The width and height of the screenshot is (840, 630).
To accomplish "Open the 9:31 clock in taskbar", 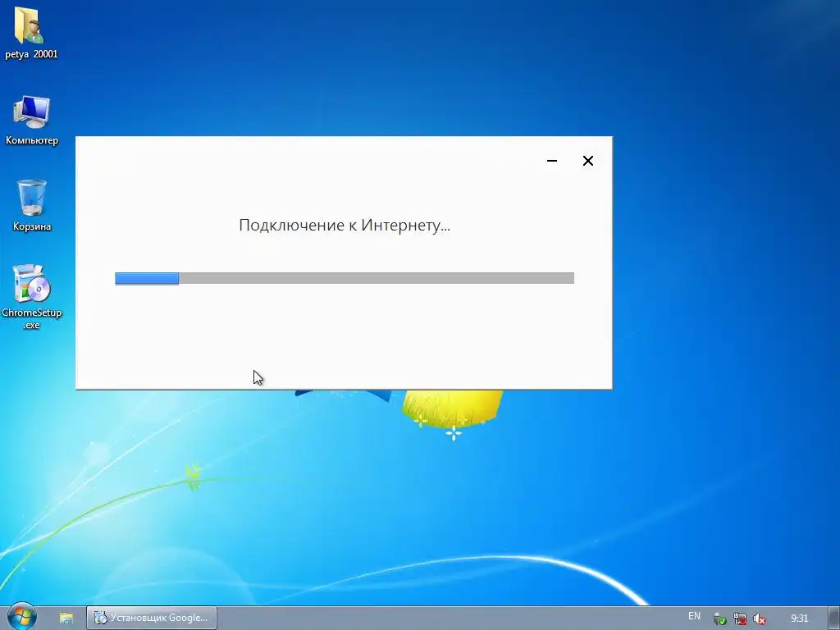I will coord(799,619).
